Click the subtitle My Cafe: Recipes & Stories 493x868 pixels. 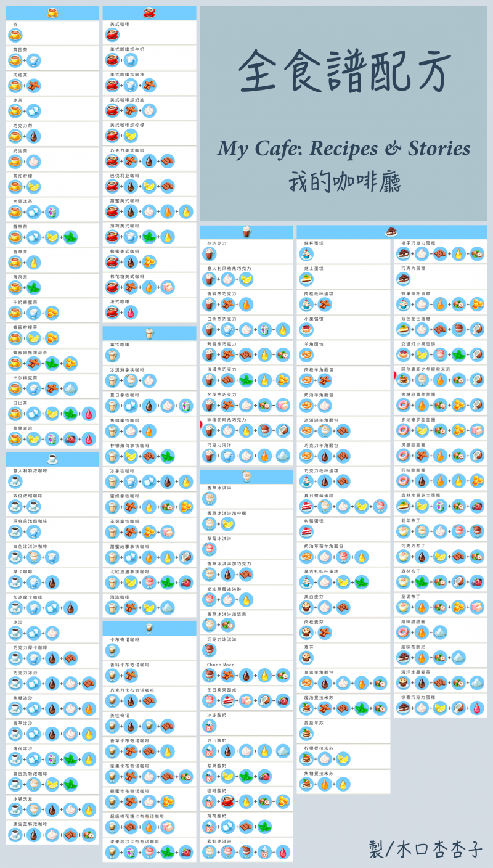344,149
